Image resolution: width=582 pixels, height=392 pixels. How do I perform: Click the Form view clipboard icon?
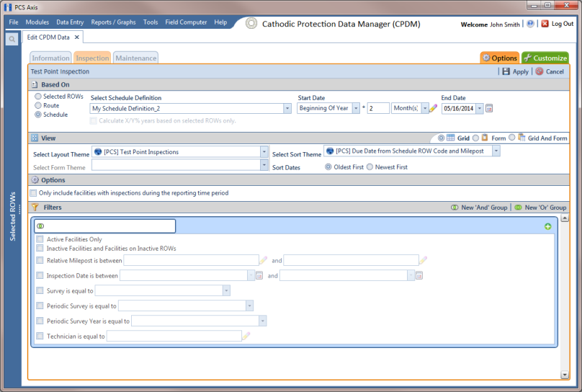pyautogui.click(x=485, y=138)
